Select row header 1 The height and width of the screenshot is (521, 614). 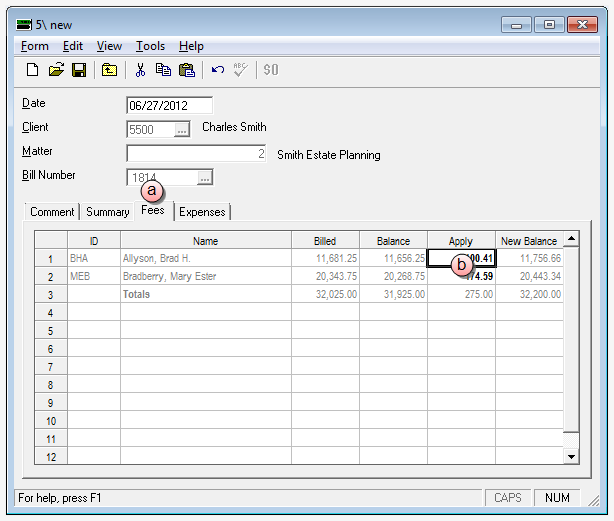coord(51,258)
